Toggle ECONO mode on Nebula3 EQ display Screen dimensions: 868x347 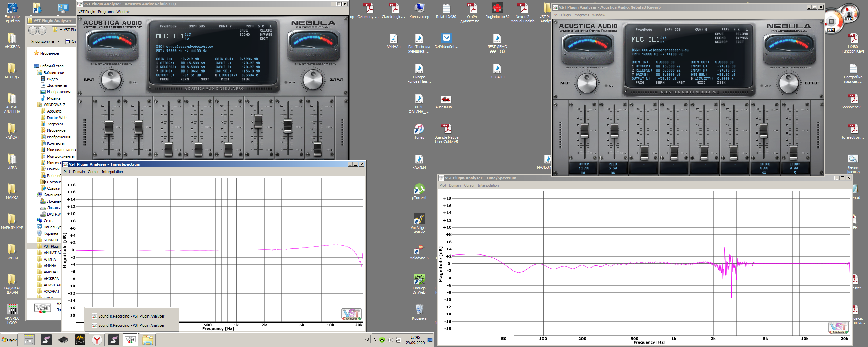[x=244, y=35]
